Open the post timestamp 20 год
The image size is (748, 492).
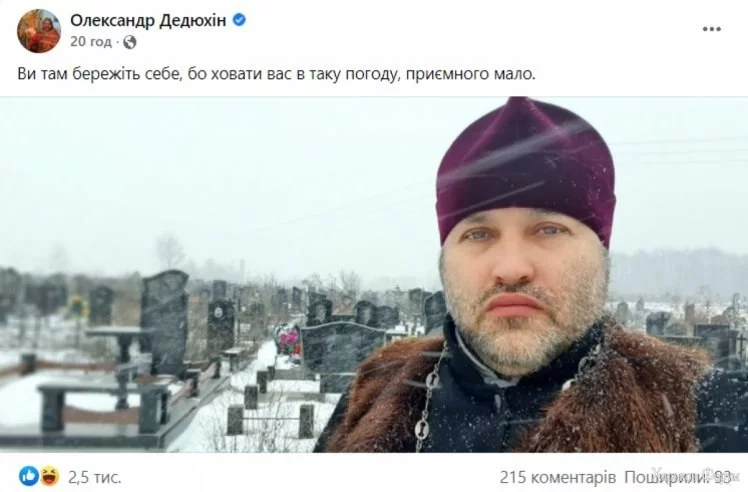(90, 42)
